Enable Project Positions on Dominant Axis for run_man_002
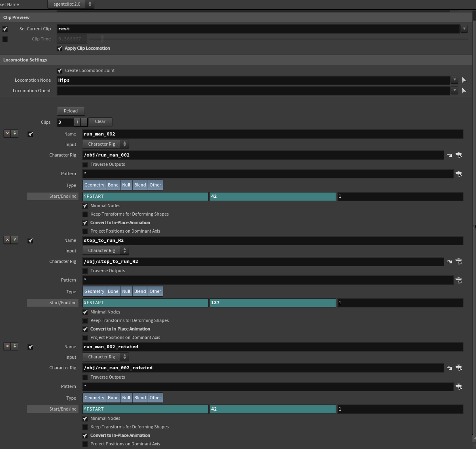This screenshot has height=449, width=476. click(x=85, y=231)
